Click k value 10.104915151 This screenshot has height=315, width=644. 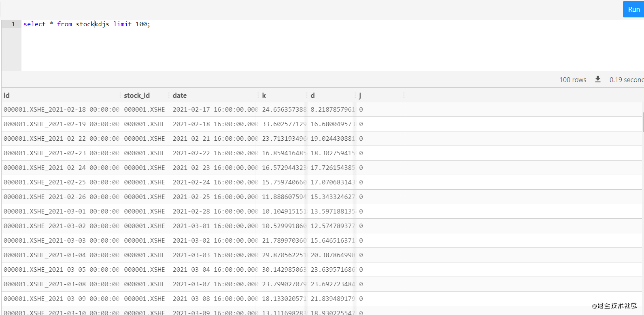click(284, 211)
